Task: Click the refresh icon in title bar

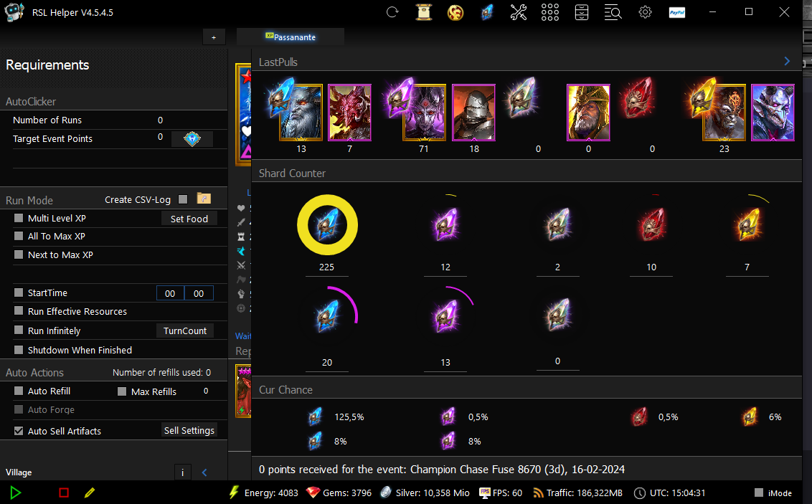Action: pyautogui.click(x=392, y=12)
